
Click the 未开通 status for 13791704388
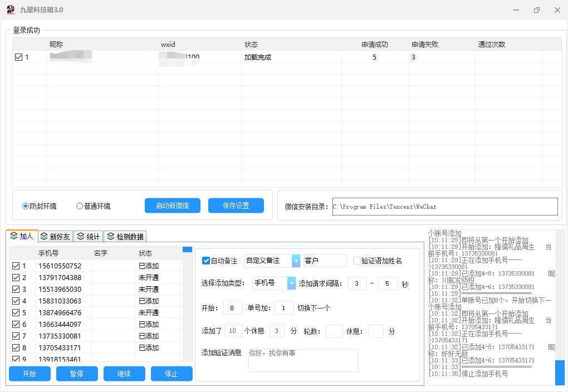click(x=149, y=277)
